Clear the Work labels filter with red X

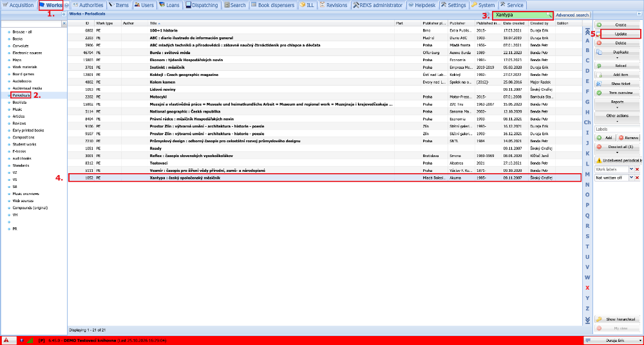[x=638, y=169]
